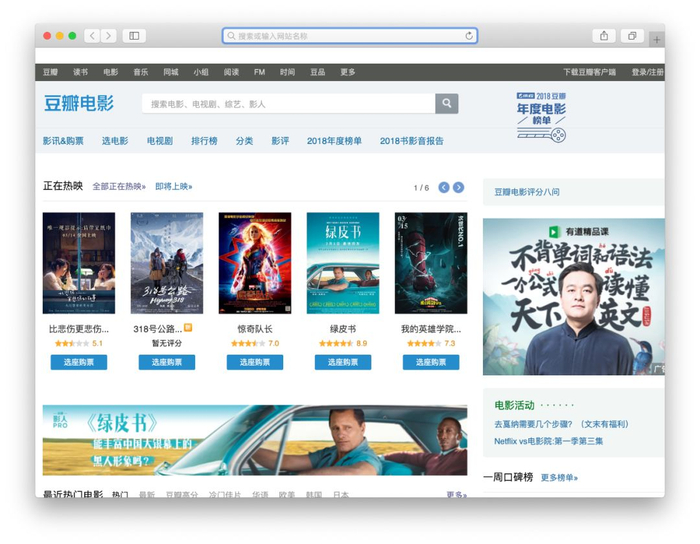Toggle the Safari sidebar button
This screenshot has width=700, height=544.
(x=134, y=36)
